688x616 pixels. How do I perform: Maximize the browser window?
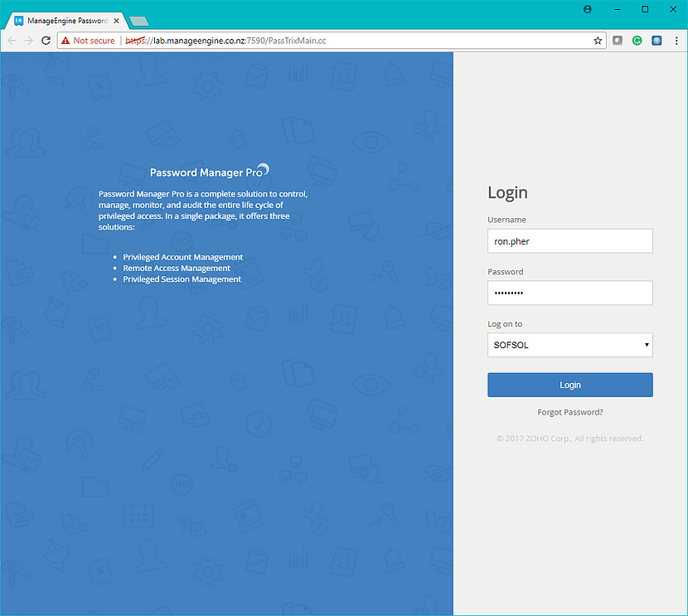coord(645,9)
